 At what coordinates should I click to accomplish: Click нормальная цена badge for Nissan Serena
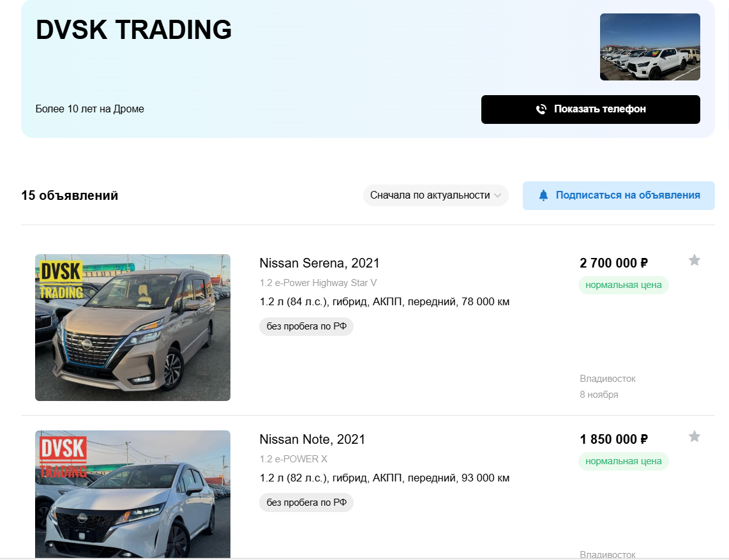pos(623,285)
